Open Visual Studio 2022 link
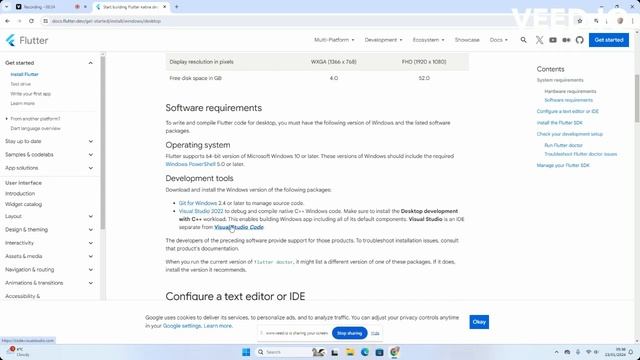 pos(201,211)
